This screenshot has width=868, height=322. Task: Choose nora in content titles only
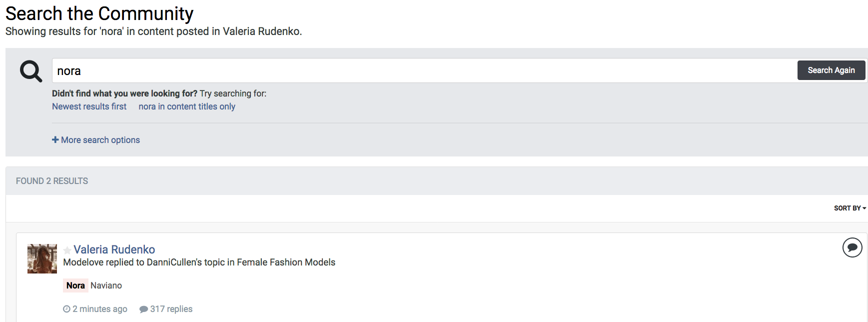pos(187,106)
